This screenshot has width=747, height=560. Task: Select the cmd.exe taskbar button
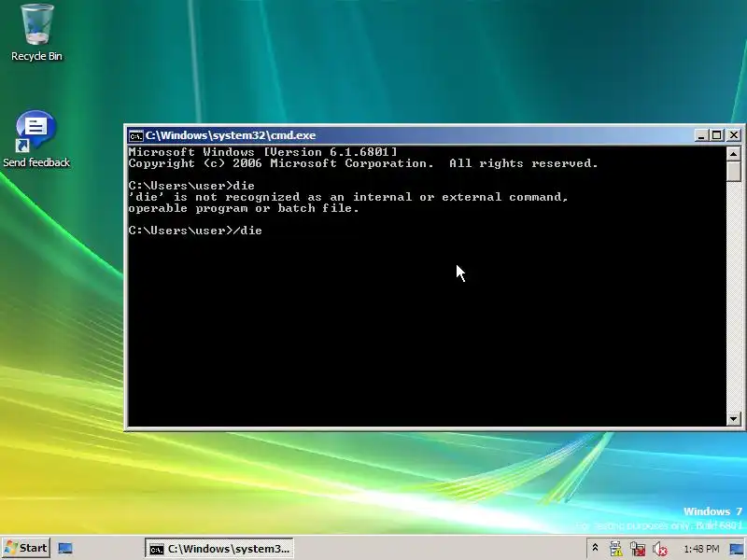coord(219,549)
